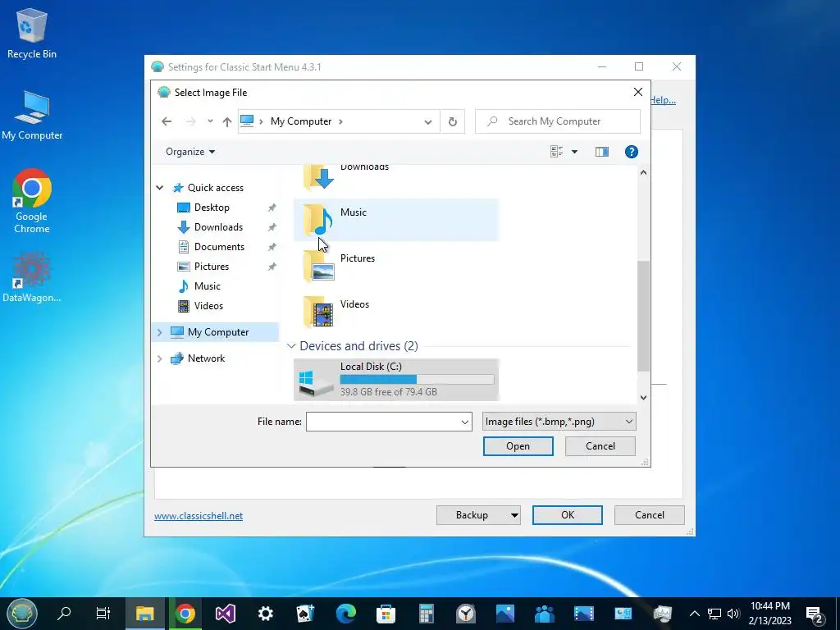Go up one folder level
This screenshot has height=630, width=840.
(x=227, y=121)
